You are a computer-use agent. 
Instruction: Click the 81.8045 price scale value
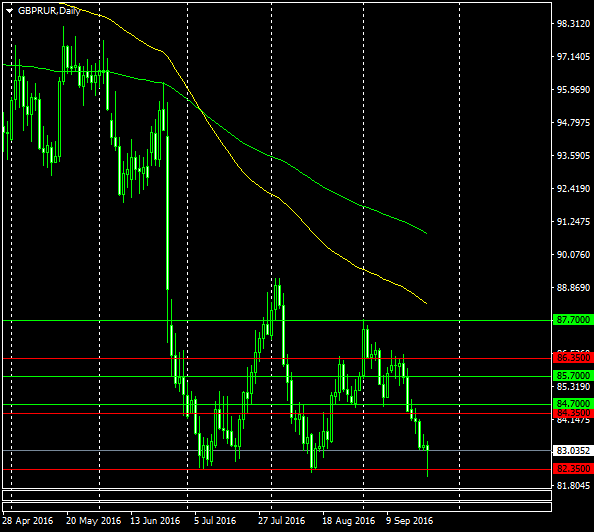pyautogui.click(x=573, y=485)
